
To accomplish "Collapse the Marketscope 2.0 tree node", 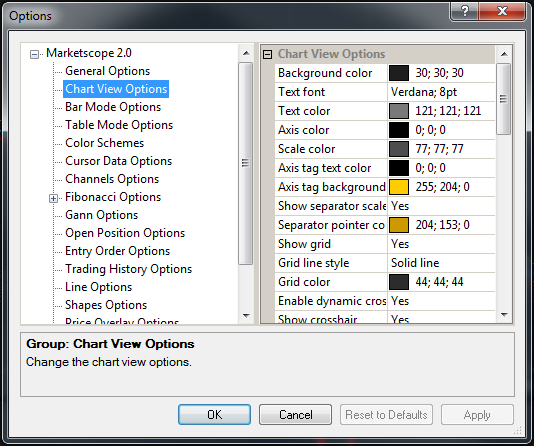I will (34, 54).
